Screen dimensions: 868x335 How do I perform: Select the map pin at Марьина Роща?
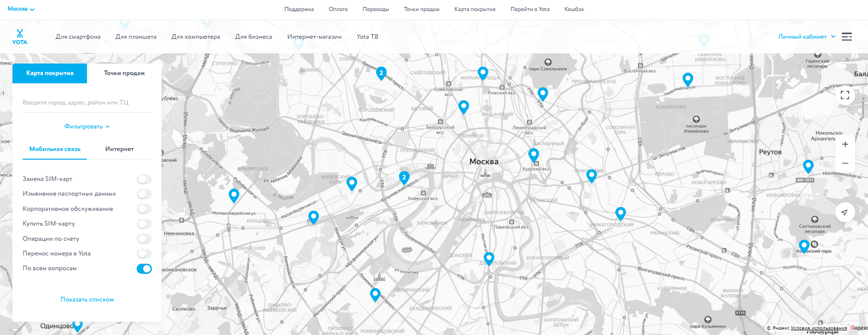(483, 73)
